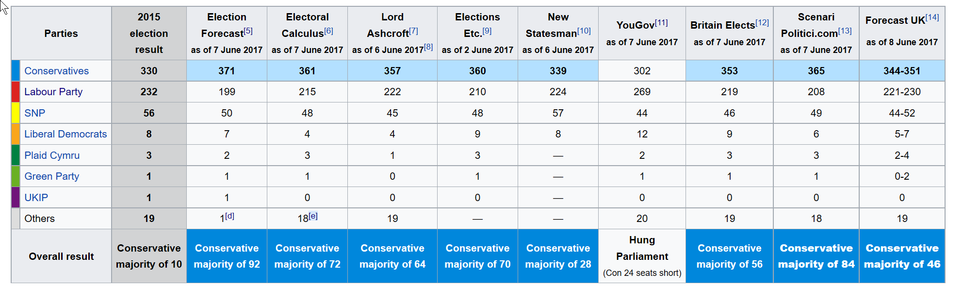Open reference 13 beside Scenari Politici.com
The width and height of the screenshot is (980, 289).
[x=845, y=31]
